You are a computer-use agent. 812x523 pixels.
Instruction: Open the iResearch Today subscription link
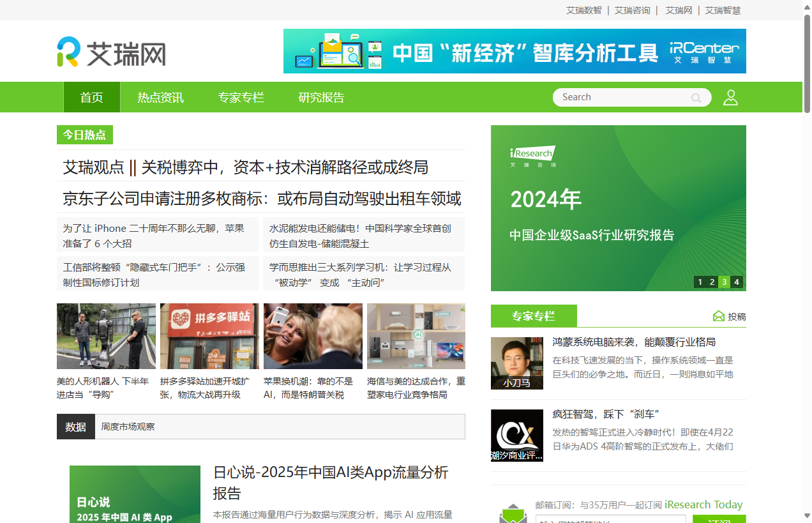coord(703,504)
